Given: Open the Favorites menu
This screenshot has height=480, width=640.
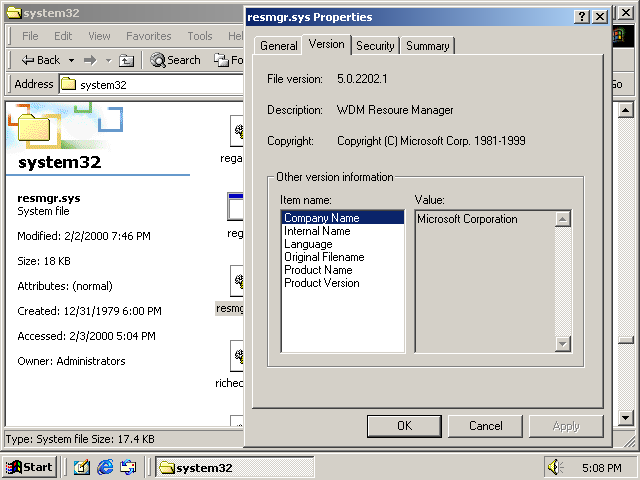Looking at the screenshot, I should pyautogui.click(x=149, y=36).
